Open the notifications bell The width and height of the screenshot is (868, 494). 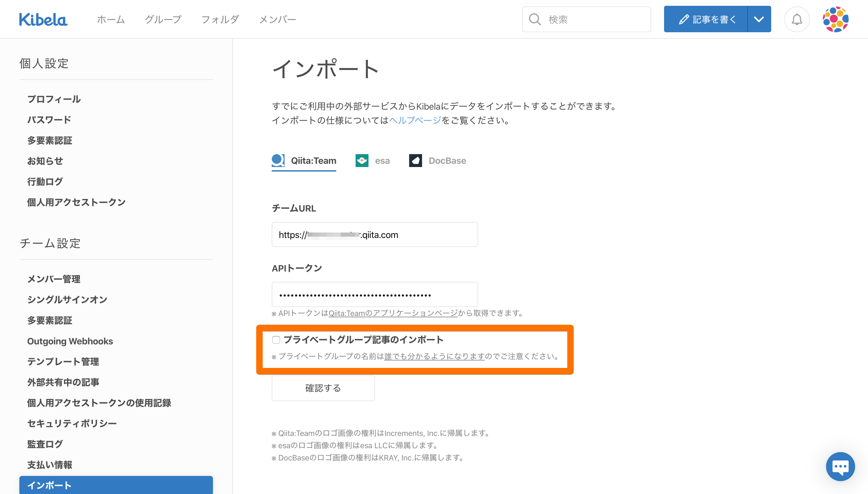(796, 19)
